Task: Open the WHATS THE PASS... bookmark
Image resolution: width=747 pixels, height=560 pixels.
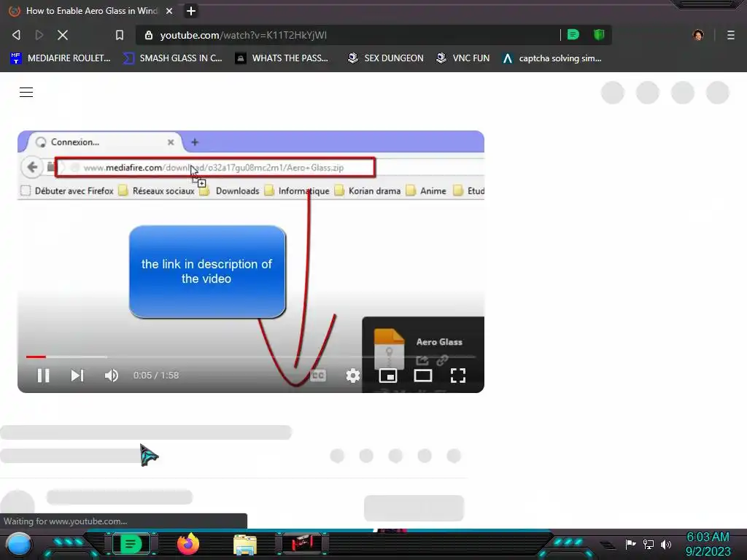Action: (x=282, y=58)
